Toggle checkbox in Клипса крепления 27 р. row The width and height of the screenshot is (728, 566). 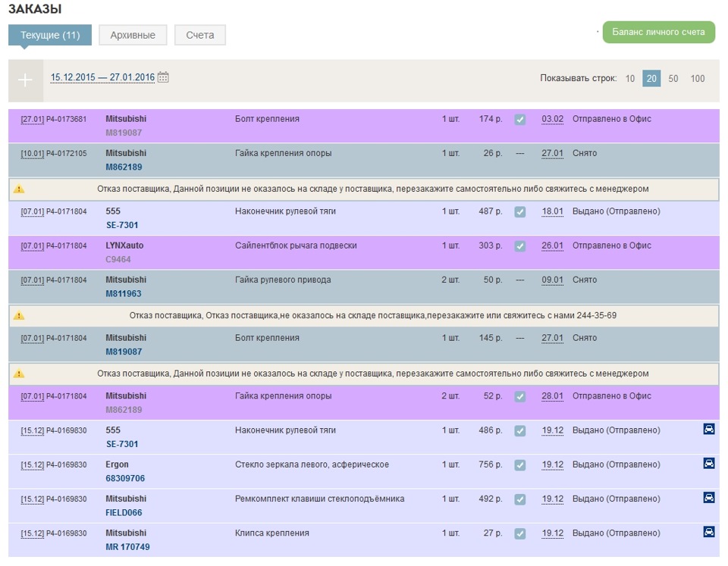click(x=520, y=534)
